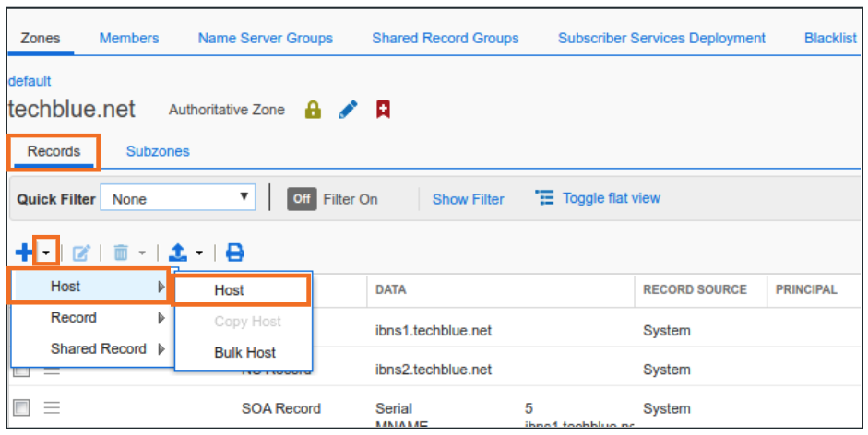Switch to the Subzones tab
This screenshot has width=868, height=435.
(158, 151)
